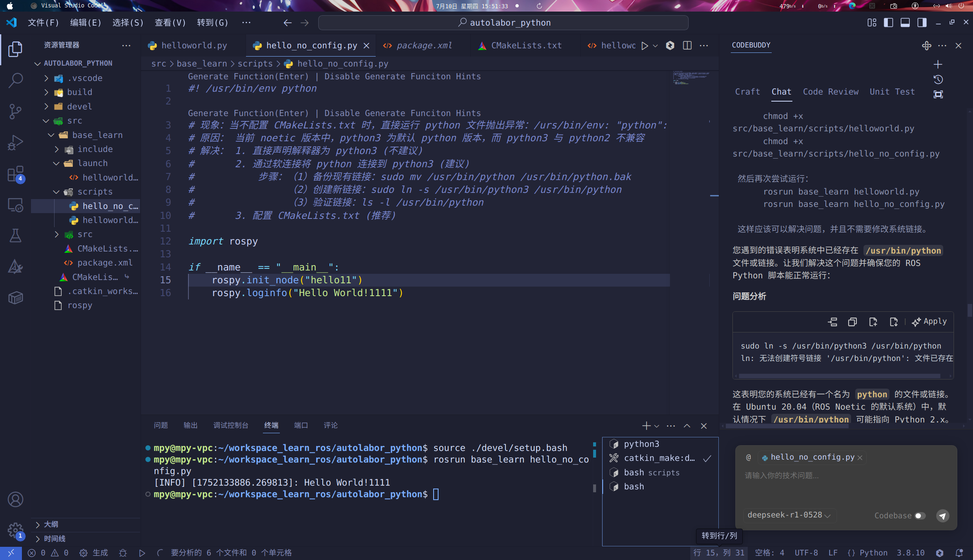The width and height of the screenshot is (973, 560).
Task: Click the Run Python File play icon
Action: (644, 46)
